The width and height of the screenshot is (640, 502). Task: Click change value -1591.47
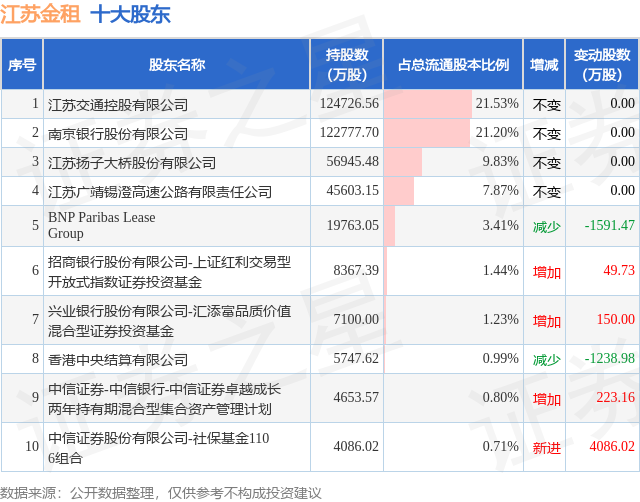click(609, 225)
